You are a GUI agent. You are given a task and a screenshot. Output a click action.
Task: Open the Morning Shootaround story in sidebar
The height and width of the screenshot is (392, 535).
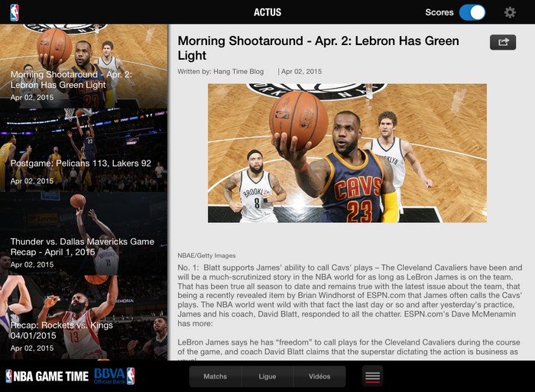coord(83,66)
